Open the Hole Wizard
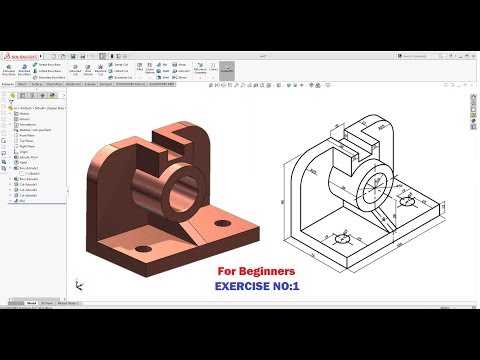The width and height of the screenshot is (480, 360). pyautogui.click(x=88, y=70)
